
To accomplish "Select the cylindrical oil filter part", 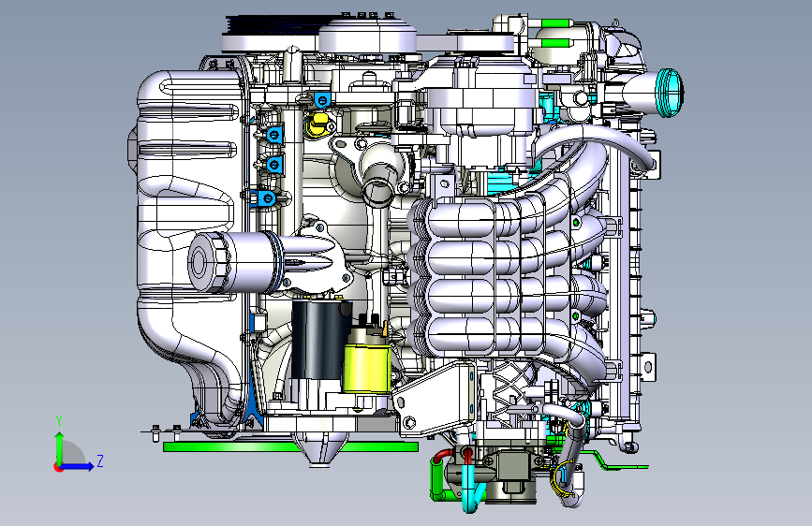I will coord(236,262).
